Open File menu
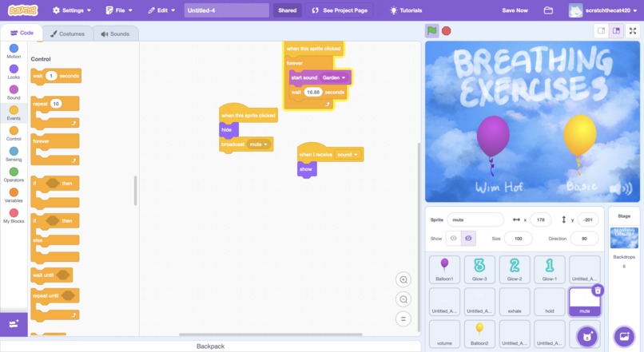This screenshot has height=352, width=644. tap(119, 10)
